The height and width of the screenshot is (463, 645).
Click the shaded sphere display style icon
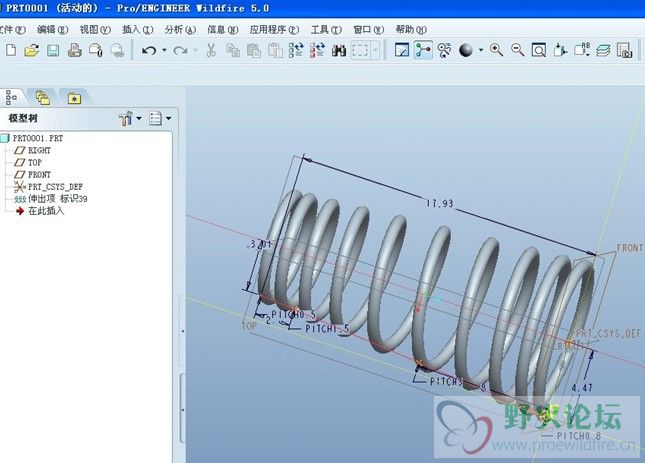(x=466, y=51)
